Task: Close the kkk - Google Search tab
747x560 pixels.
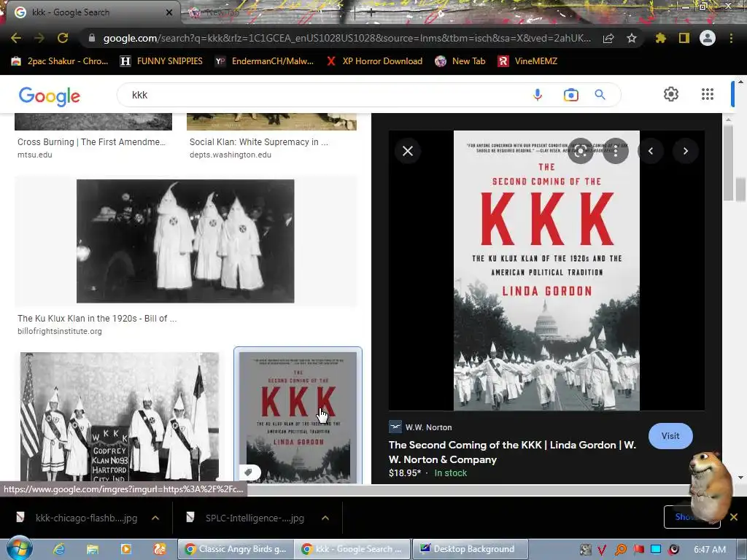Action: click(x=169, y=12)
